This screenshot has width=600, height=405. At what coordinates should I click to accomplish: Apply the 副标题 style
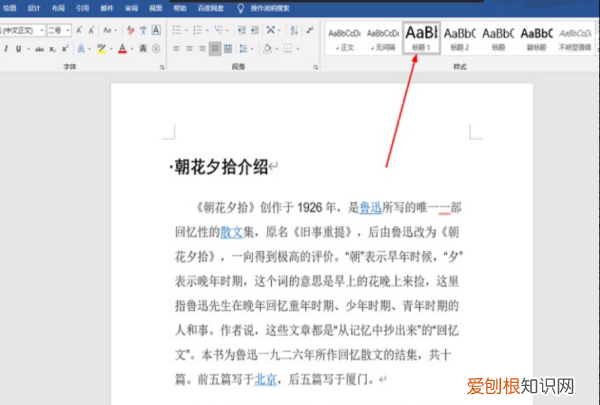point(536,39)
